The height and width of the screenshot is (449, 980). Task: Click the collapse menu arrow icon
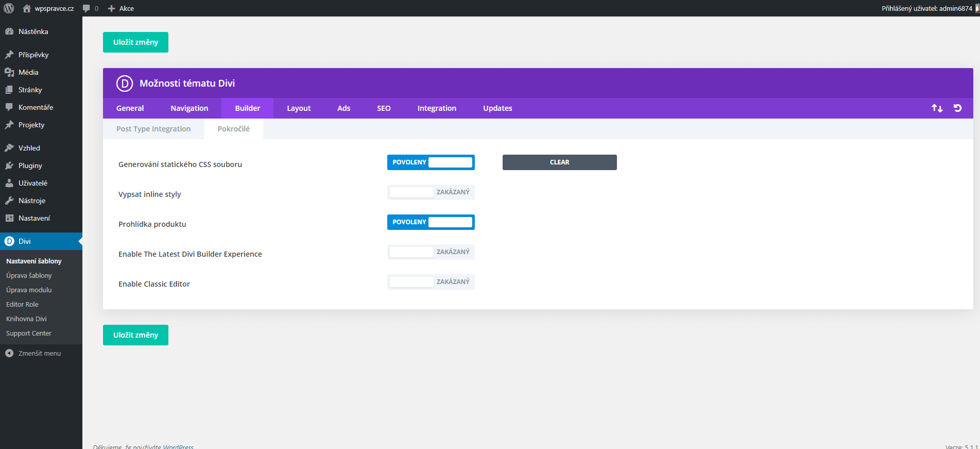(x=9, y=353)
